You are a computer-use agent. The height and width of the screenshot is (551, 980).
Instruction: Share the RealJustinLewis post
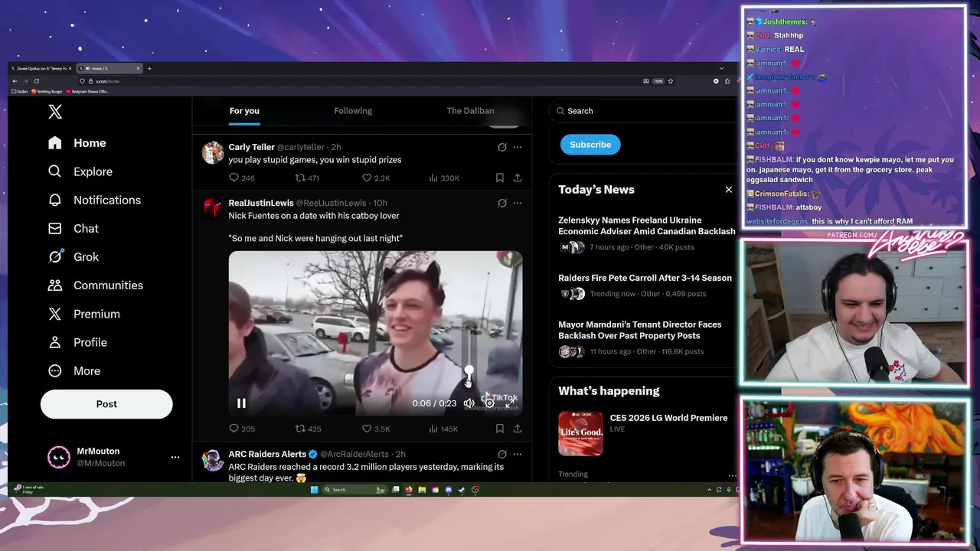pyautogui.click(x=518, y=429)
